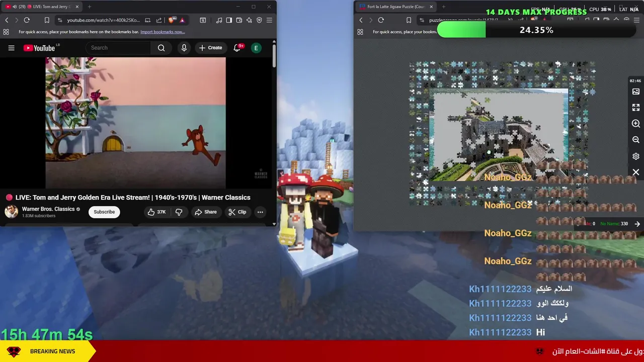Click Import bookmarks now link

(x=163, y=32)
